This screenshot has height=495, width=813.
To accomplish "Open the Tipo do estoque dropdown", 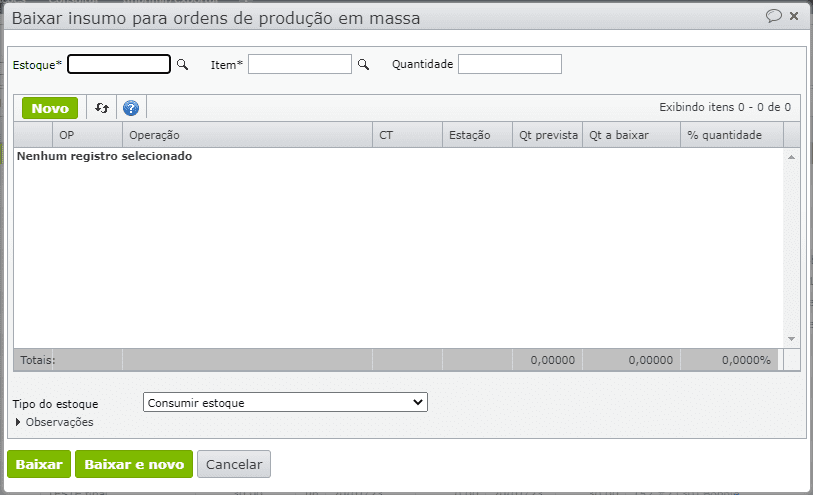I will coord(285,403).
